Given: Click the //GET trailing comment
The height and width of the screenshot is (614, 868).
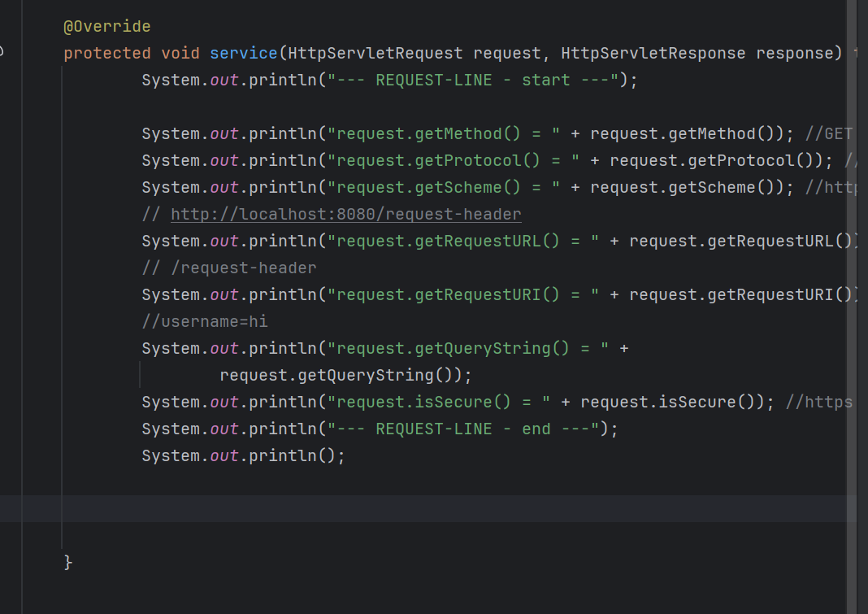Looking at the screenshot, I should click(828, 133).
